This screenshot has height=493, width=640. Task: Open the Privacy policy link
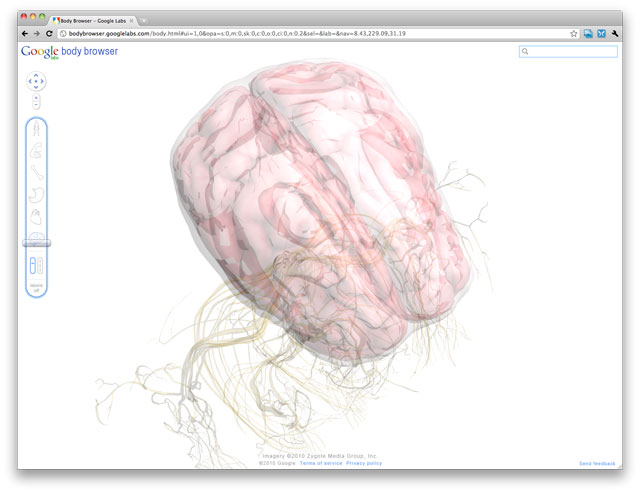click(x=364, y=464)
